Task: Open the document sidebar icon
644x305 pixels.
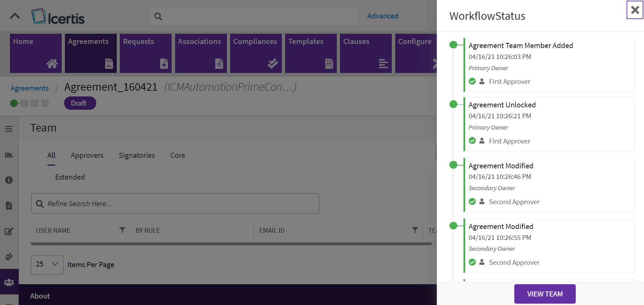Action: click(9, 205)
